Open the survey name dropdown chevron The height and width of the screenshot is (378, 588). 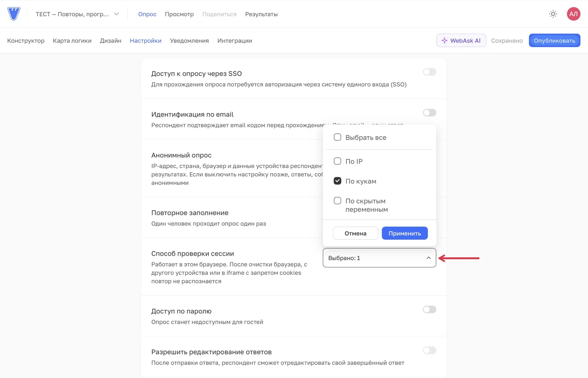[x=116, y=14]
